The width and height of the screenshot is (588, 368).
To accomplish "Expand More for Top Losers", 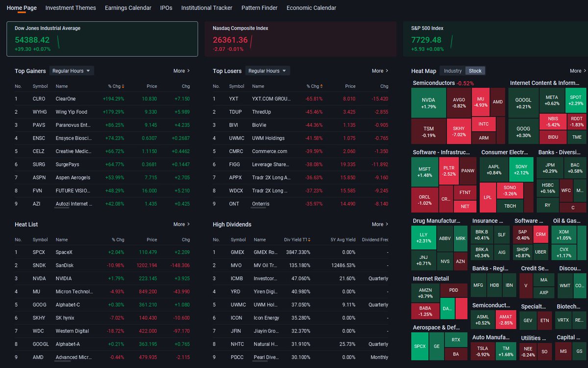I will click(380, 71).
